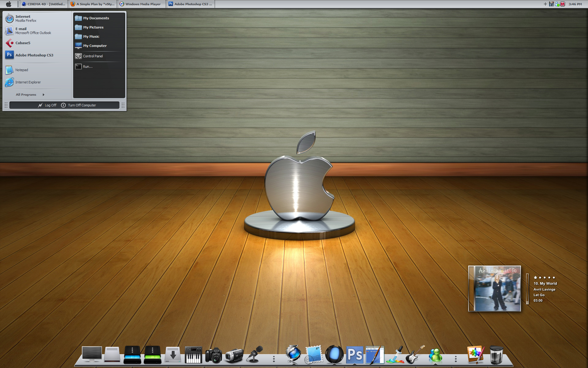Click the 'Avril Lavinge' artist text
Viewport: 588px width, 368px height.
click(x=544, y=289)
